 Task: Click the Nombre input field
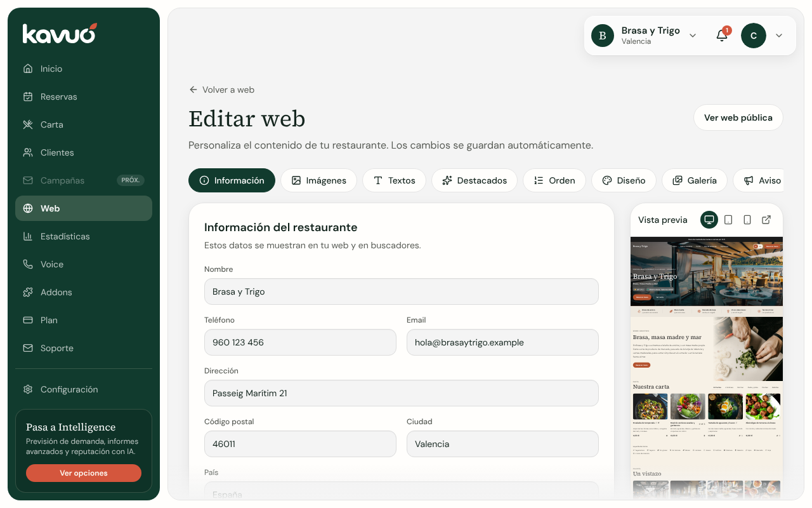402,291
